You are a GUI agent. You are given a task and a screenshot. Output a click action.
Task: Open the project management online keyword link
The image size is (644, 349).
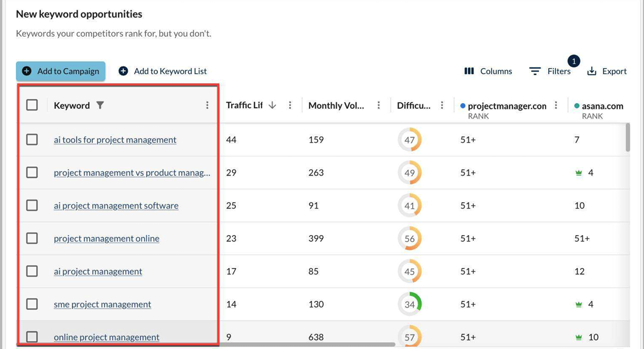tap(107, 239)
